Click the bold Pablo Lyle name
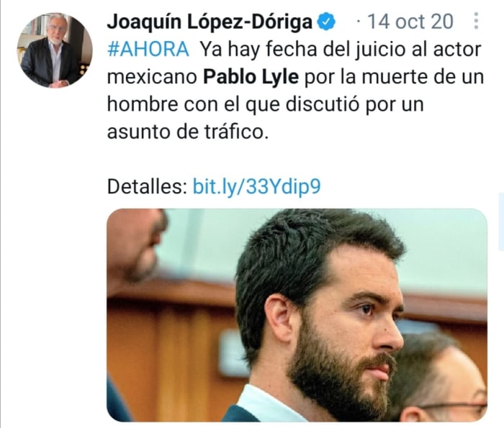The width and height of the screenshot is (504, 428). [x=251, y=77]
